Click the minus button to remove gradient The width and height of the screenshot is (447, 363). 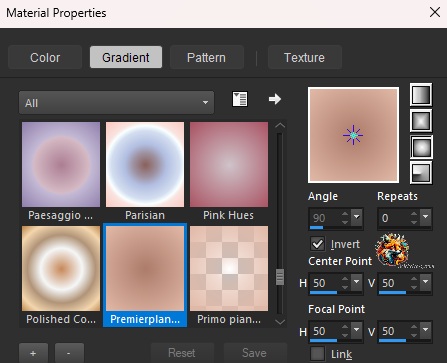pyautogui.click(x=69, y=353)
